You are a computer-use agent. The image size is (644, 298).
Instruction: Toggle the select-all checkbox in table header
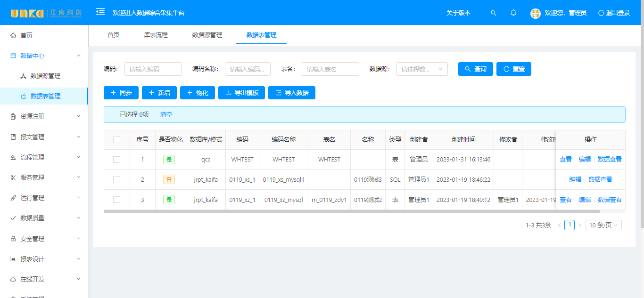pyautogui.click(x=117, y=140)
